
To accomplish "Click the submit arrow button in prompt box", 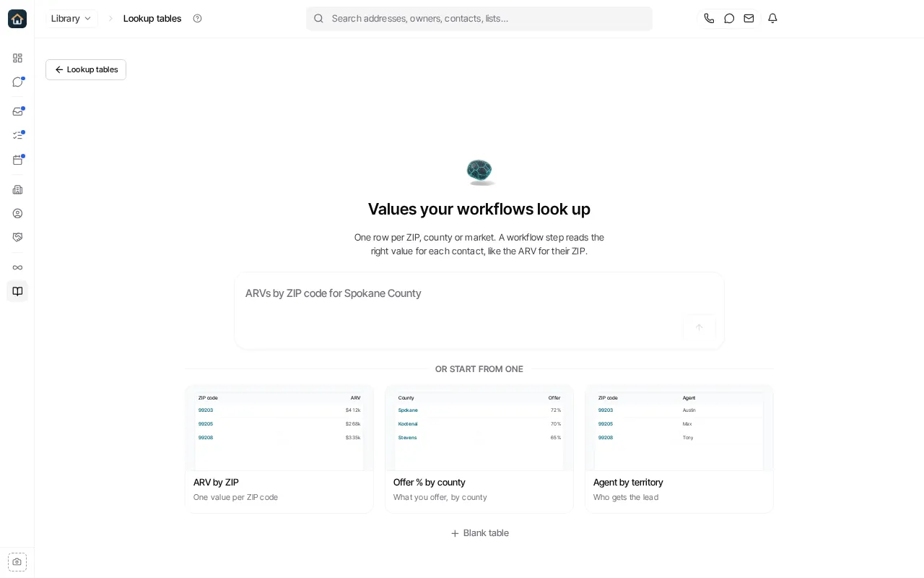I will point(699,327).
